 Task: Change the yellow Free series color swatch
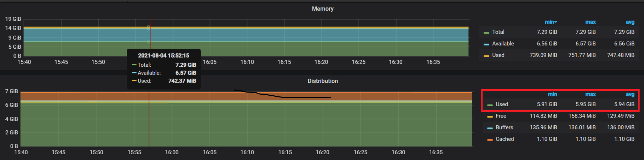(x=490, y=116)
